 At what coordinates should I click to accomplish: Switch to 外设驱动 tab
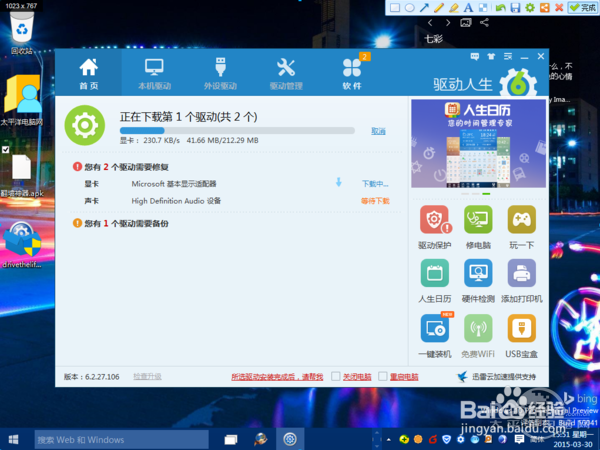(x=220, y=74)
